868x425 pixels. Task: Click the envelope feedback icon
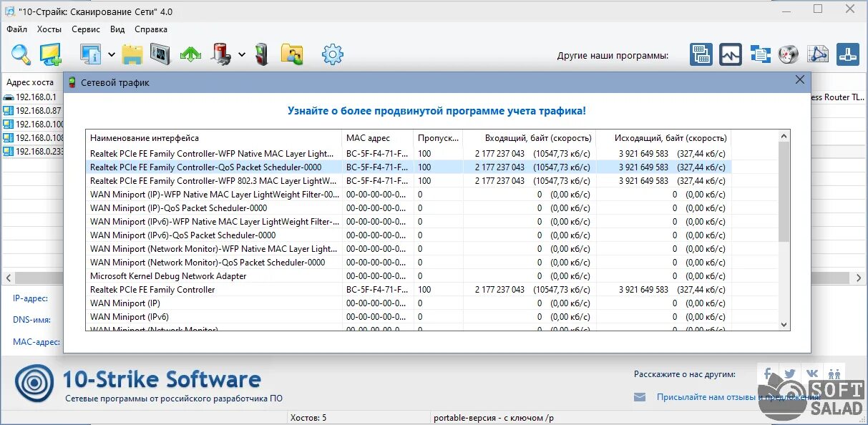coord(640,397)
